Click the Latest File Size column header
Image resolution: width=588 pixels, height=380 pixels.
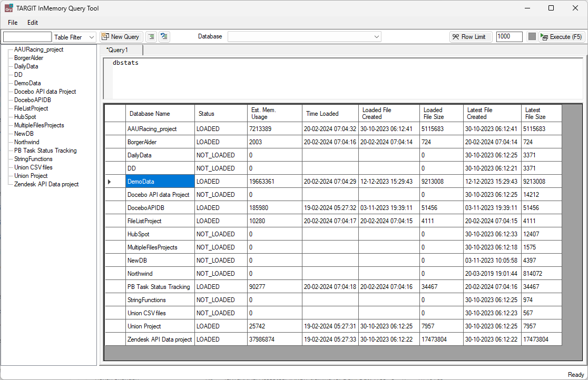click(542, 113)
